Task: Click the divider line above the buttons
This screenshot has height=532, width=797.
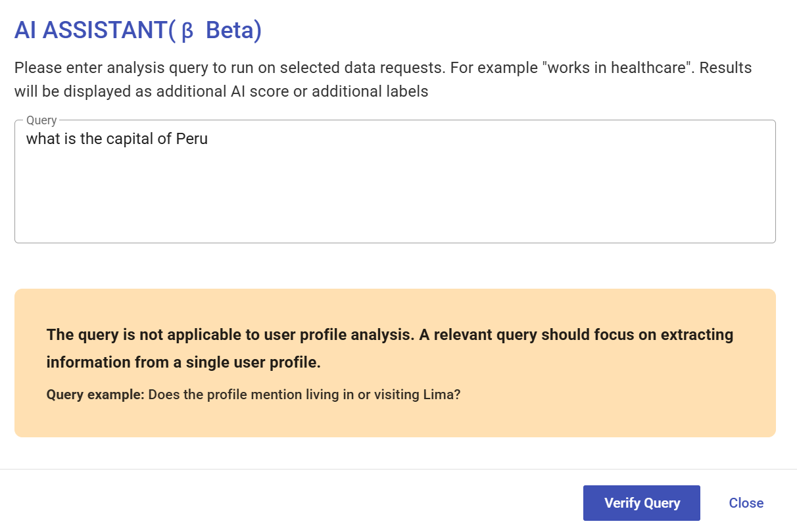Action: (x=395, y=469)
